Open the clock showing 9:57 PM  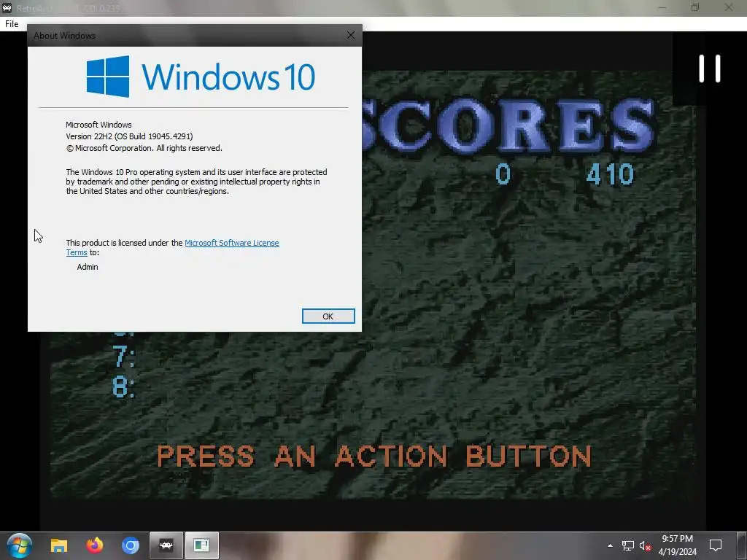coord(678,545)
